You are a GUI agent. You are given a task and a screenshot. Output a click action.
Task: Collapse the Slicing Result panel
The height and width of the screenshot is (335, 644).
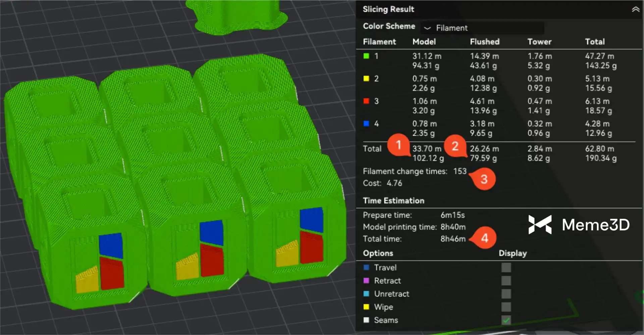click(635, 9)
